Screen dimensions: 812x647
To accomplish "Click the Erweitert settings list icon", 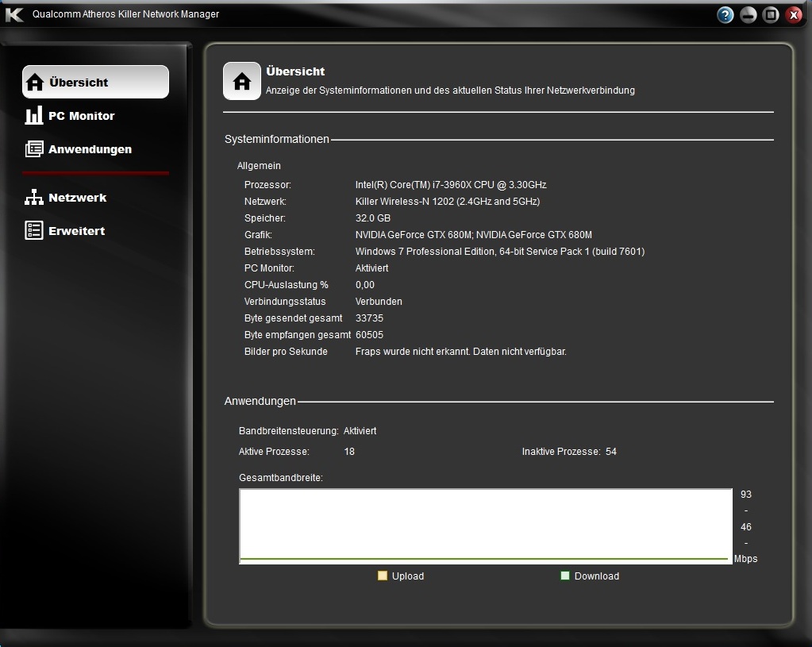I will [34, 230].
